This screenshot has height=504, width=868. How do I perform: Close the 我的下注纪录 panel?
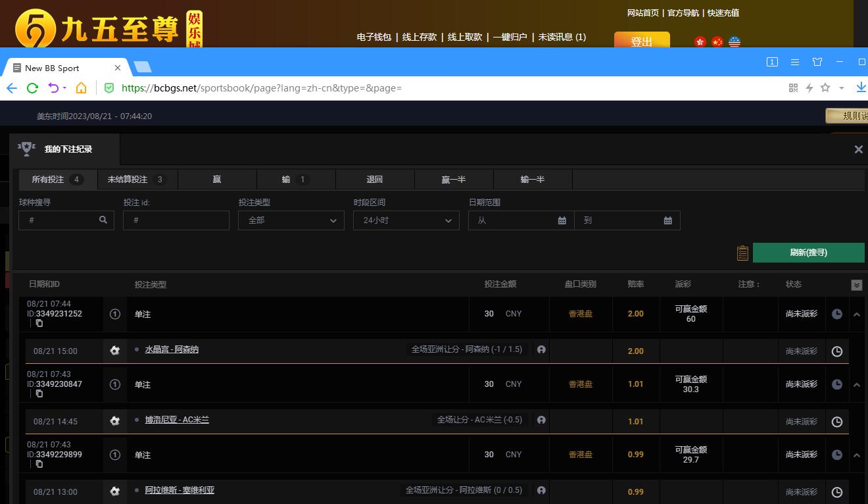click(858, 149)
